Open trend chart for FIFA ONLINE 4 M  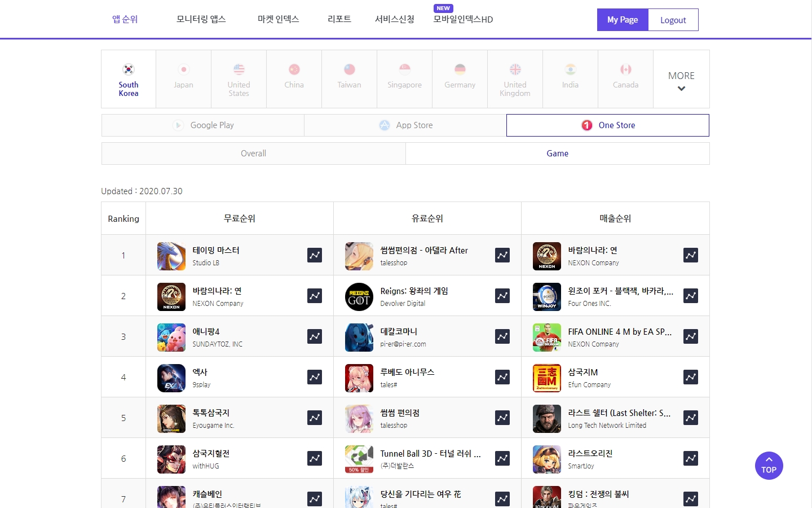tap(691, 336)
